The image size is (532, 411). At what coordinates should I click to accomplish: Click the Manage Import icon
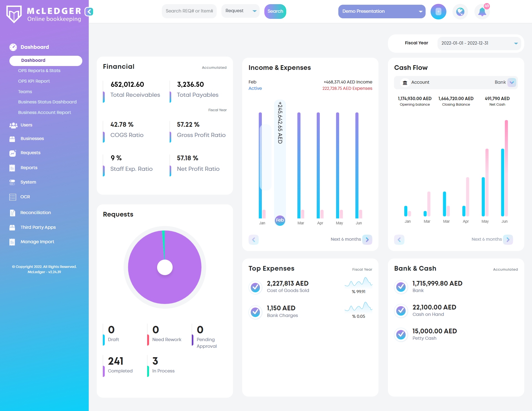[x=12, y=242]
